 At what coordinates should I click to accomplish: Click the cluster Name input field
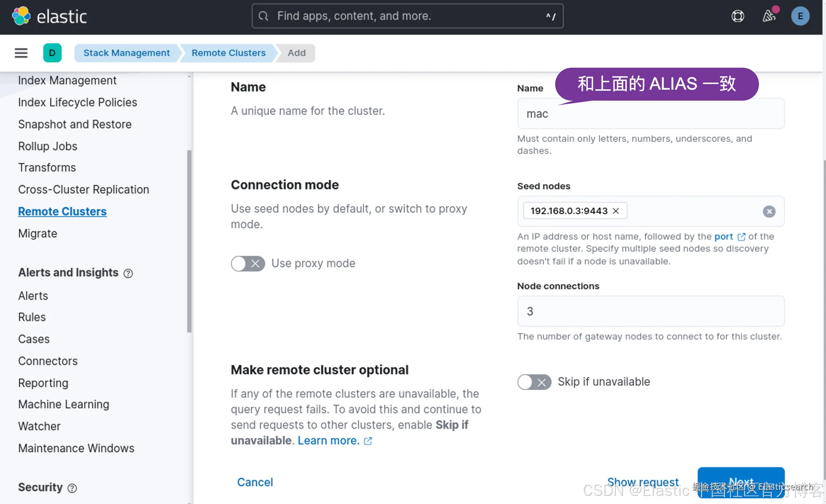point(651,114)
